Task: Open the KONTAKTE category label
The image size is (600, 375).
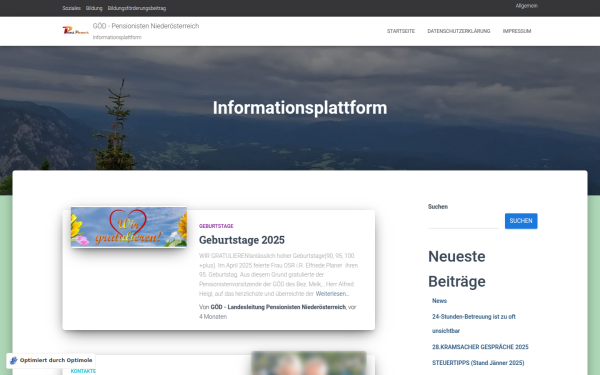Action: 83,371
